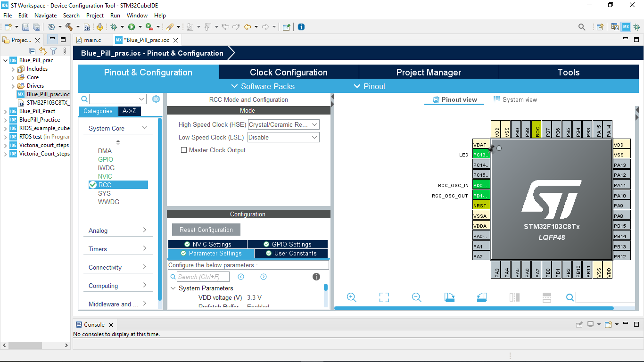Click the Save icon in toolbar
The width and height of the screenshot is (644, 362).
pos(26,27)
